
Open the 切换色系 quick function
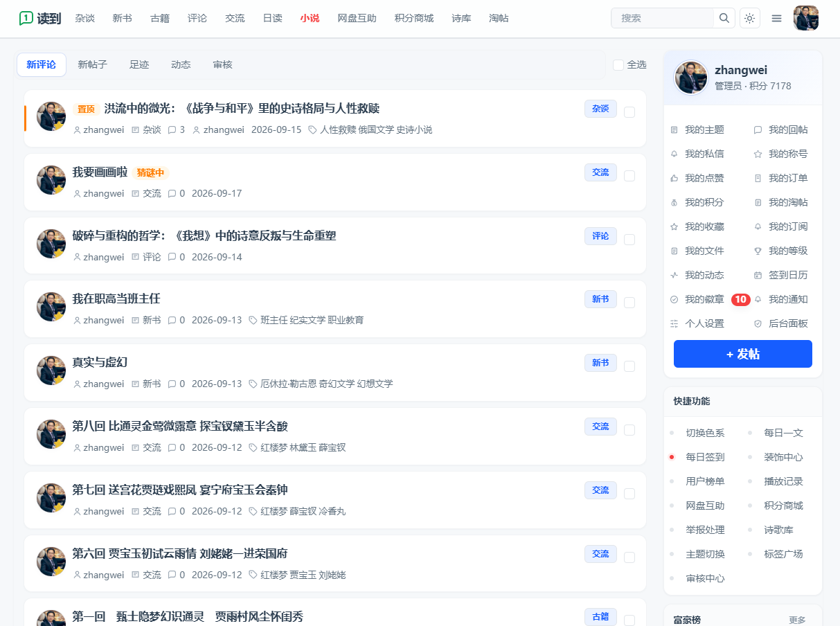(705, 433)
